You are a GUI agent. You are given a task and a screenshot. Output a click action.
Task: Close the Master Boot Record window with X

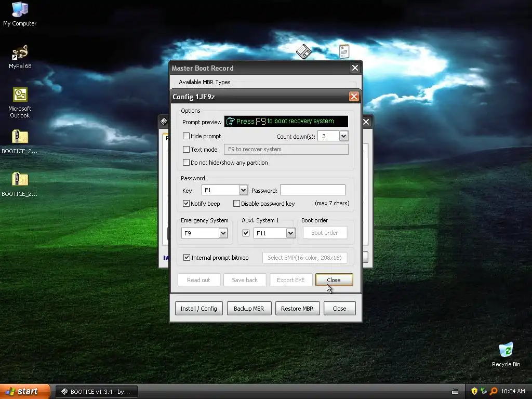(355, 68)
